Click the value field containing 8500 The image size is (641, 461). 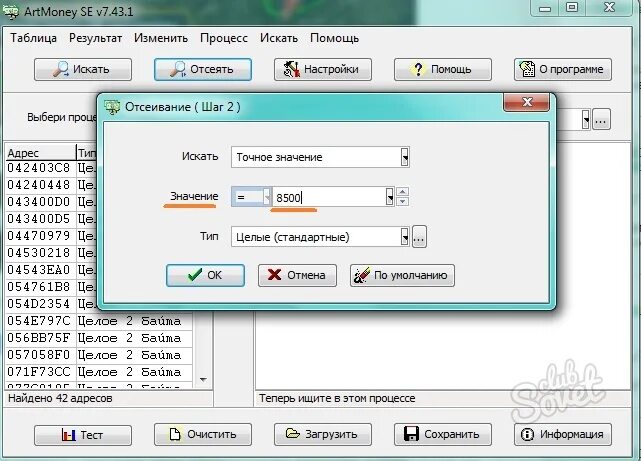point(329,197)
